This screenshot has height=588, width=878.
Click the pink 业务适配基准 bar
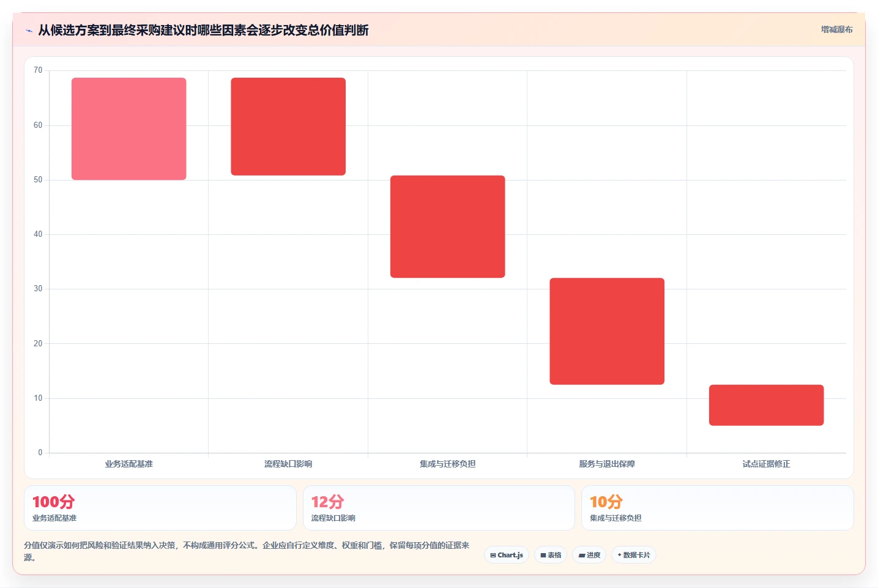pos(128,128)
